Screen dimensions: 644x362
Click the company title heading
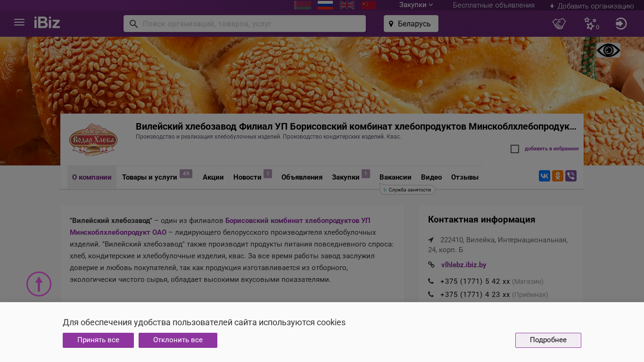[356, 126]
